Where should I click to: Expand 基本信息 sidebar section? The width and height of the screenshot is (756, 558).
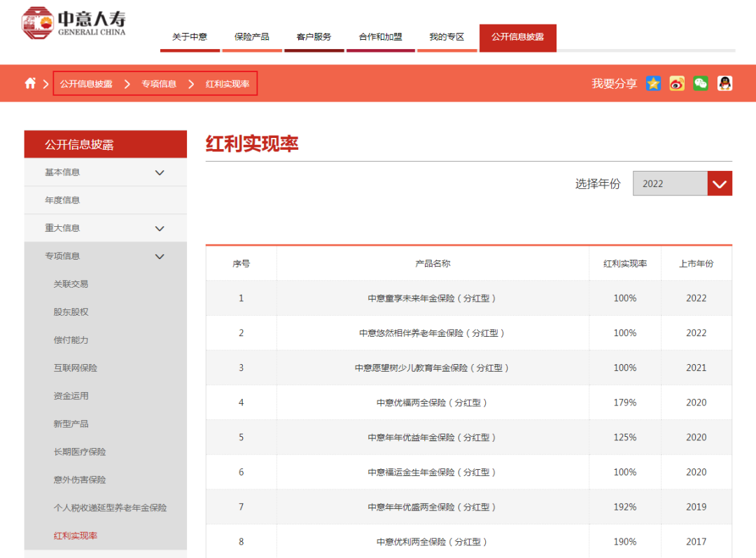(x=106, y=172)
